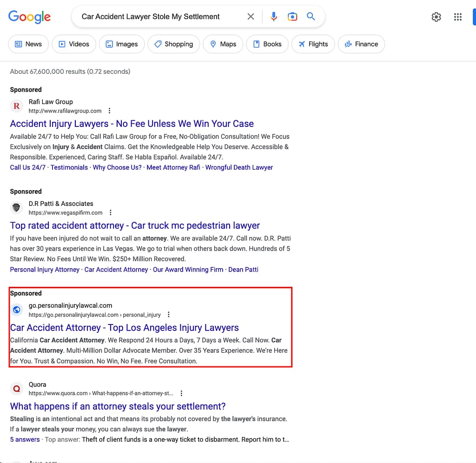476x463 pixels.
Task: Click the go.personalinjurylawcal.com site name
Action: 71,305
